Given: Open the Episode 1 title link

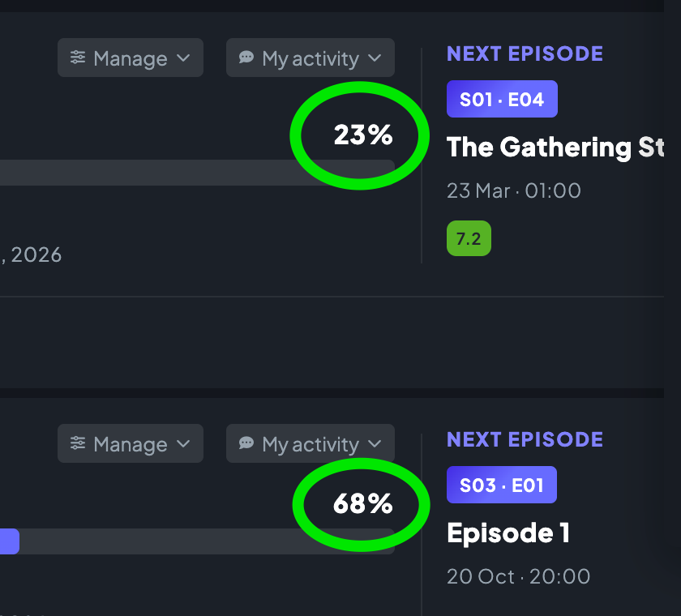Looking at the screenshot, I should [508, 533].
